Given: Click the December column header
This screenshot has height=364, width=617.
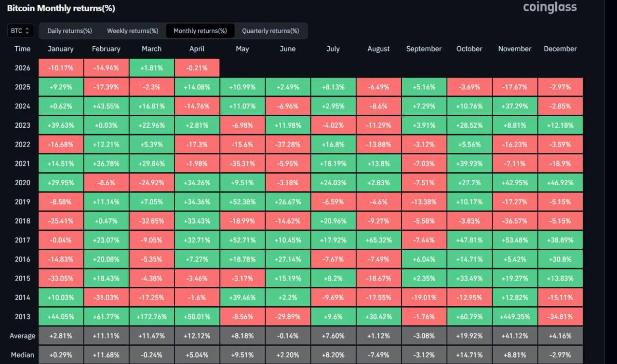Looking at the screenshot, I should pyautogui.click(x=560, y=49).
